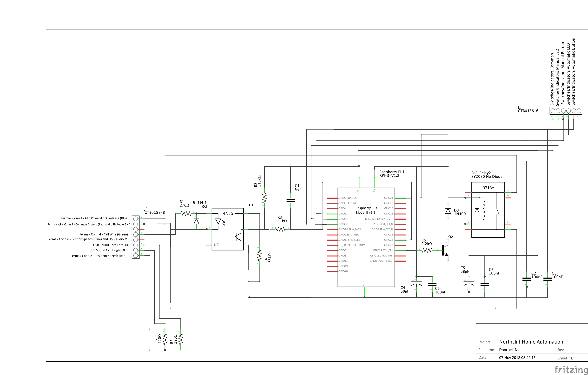This screenshot has width=588, height=375.
Task: Select the C1 68nF capacitor symbol
Action: [x=291, y=200]
